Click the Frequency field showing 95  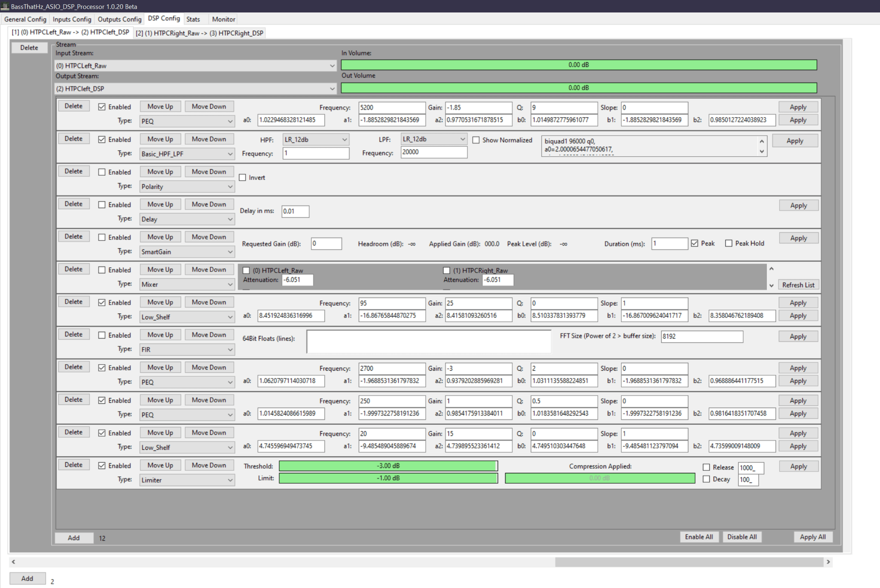pos(392,303)
